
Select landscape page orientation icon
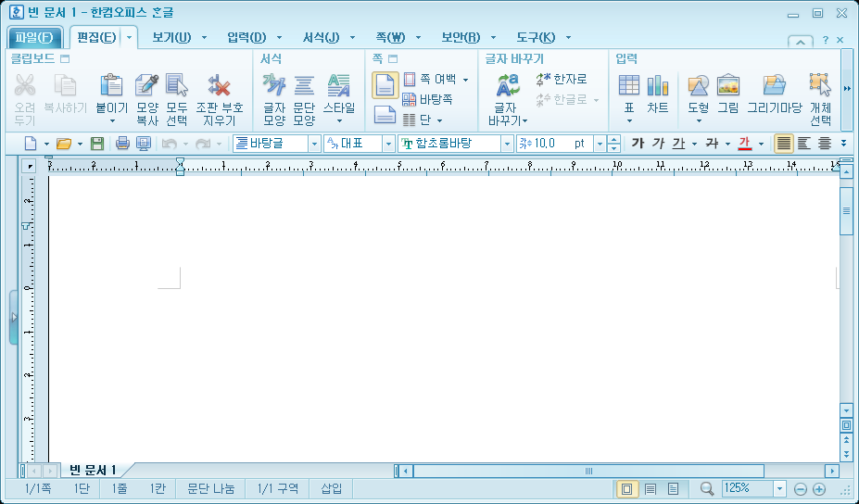point(385,115)
